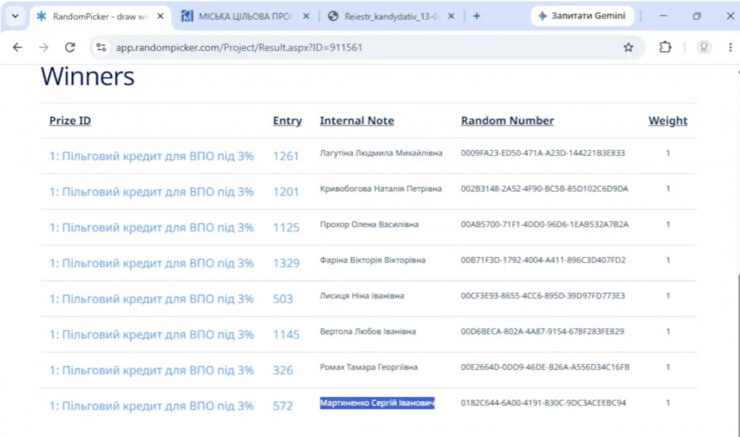Screen dimensions: 740x437
Task: Click the page vertical scrollbar thumb
Action: click(x=739, y=354)
